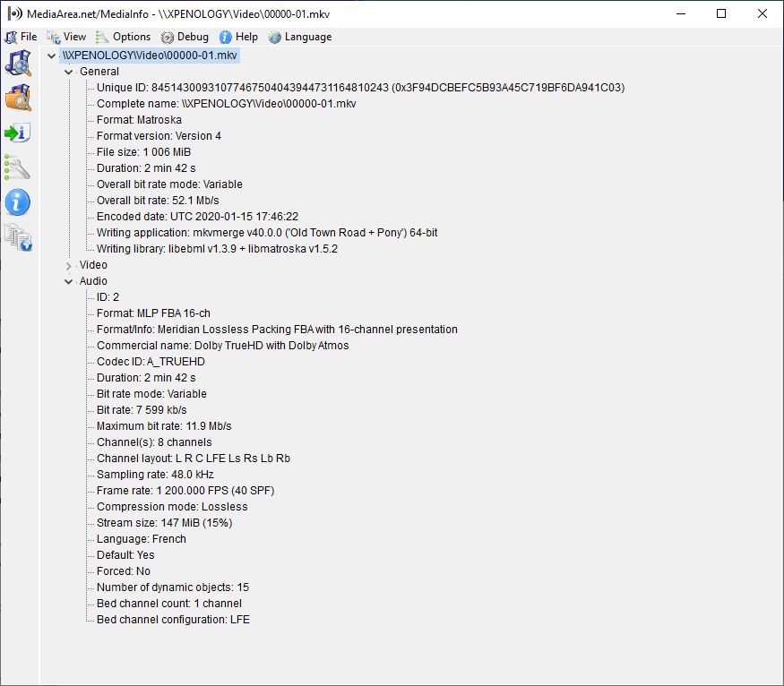Select the \\XPENOLOGY\Video\00000-01.mkv root item
This screenshot has width=784, height=686.
pyautogui.click(x=150, y=56)
